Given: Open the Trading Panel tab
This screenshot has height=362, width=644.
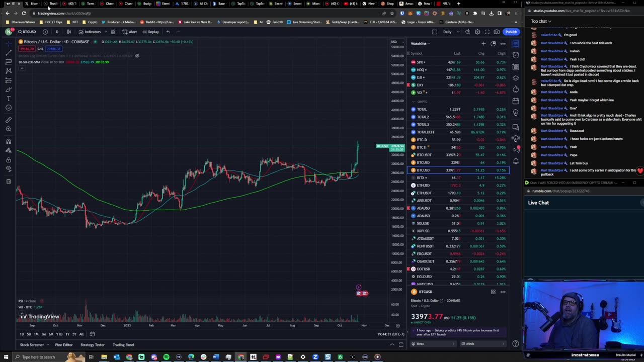Looking at the screenshot, I should coord(123,345).
